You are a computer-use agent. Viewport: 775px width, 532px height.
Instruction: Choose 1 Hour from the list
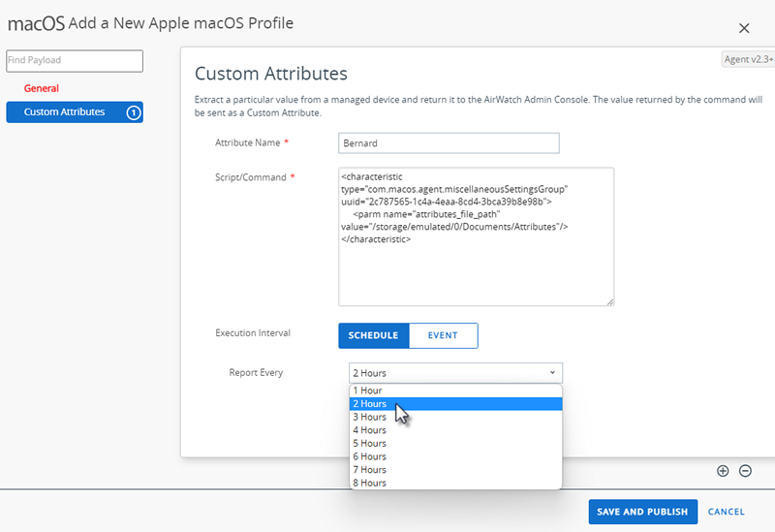tap(455, 391)
